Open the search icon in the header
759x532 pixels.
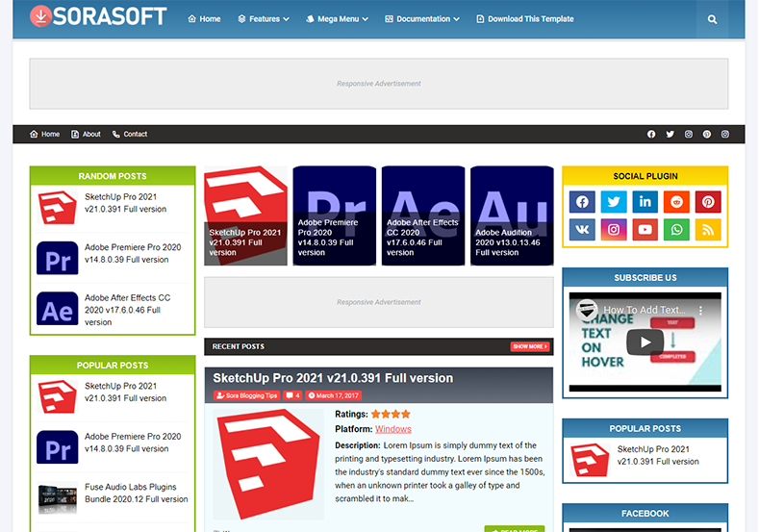coord(712,19)
